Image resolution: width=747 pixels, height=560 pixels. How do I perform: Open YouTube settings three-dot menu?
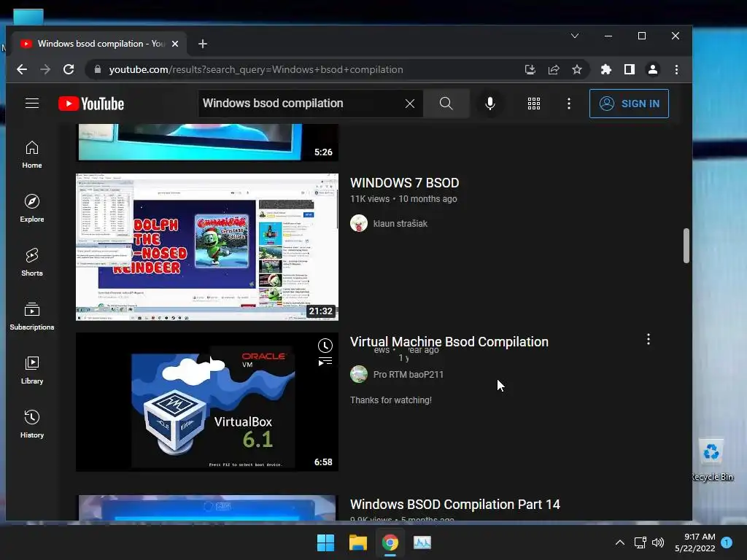pyautogui.click(x=569, y=104)
